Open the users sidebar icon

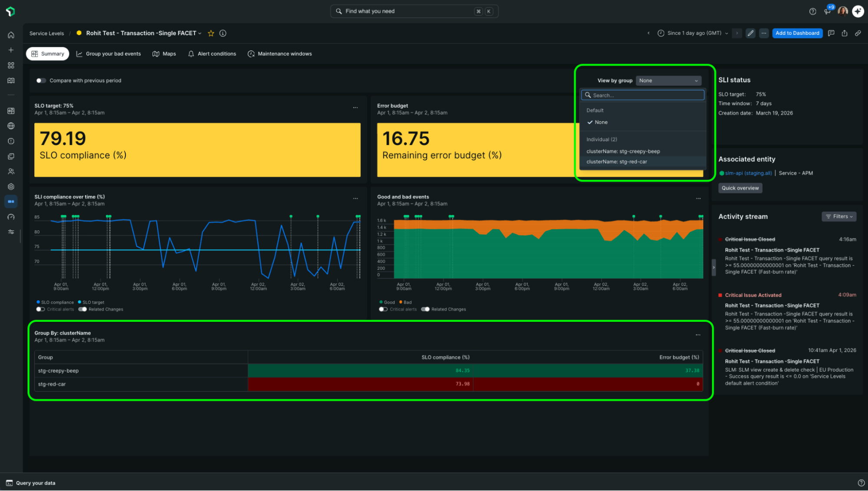point(11,172)
